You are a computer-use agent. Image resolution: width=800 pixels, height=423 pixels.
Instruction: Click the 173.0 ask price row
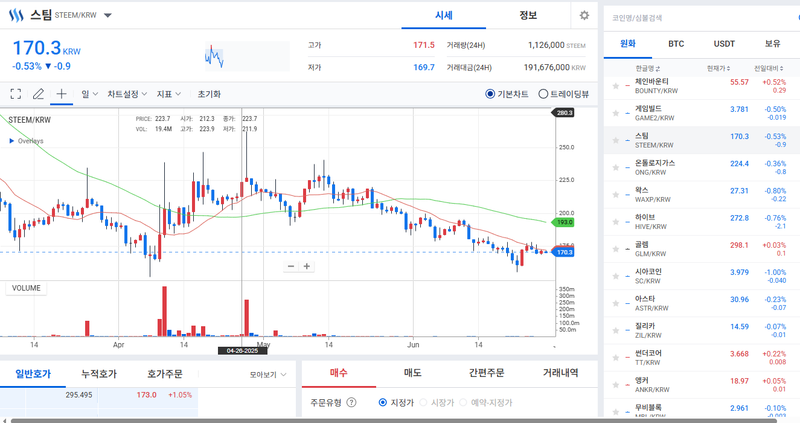click(99, 395)
